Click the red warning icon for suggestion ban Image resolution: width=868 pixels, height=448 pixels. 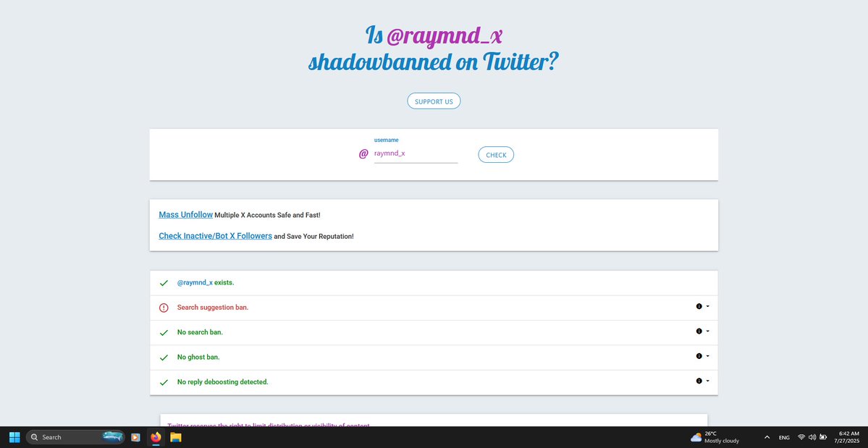(164, 308)
